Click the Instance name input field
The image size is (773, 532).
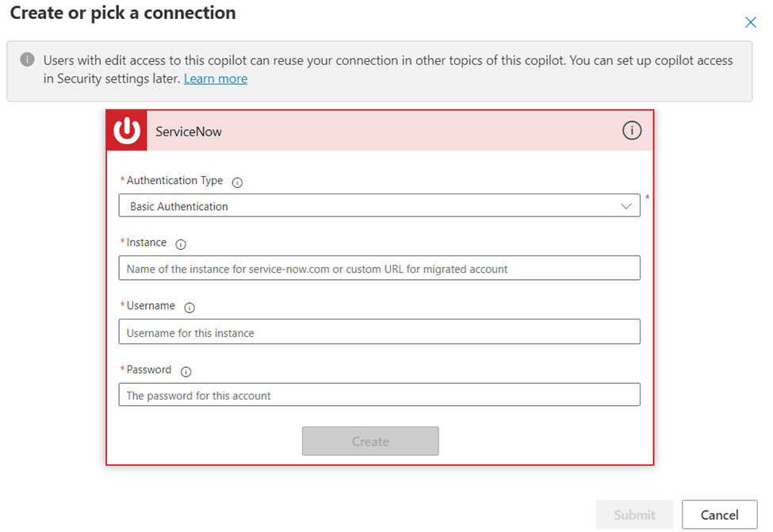379,269
